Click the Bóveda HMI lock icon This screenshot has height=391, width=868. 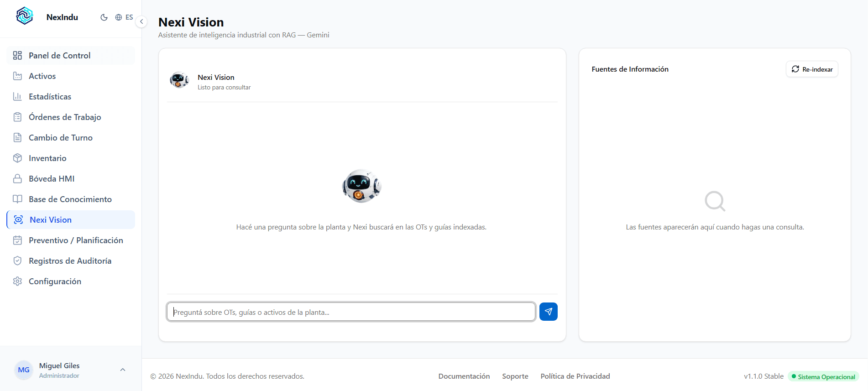tap(17, 178)
